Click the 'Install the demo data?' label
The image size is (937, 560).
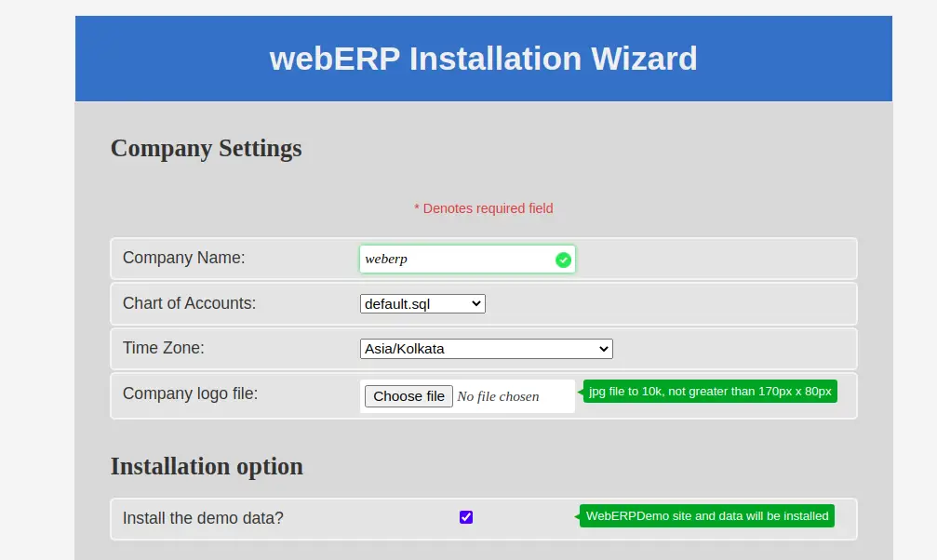tap(203, 517)
